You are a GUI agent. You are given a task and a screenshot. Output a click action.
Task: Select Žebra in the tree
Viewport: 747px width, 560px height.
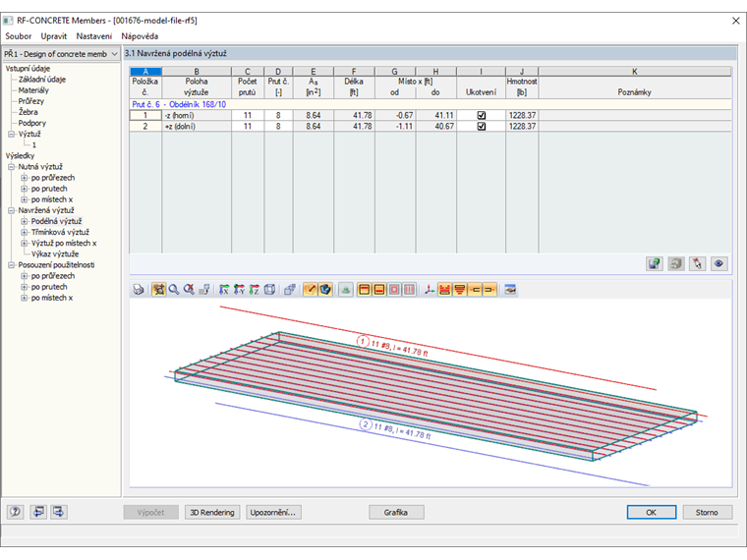(x=28, y=112)
